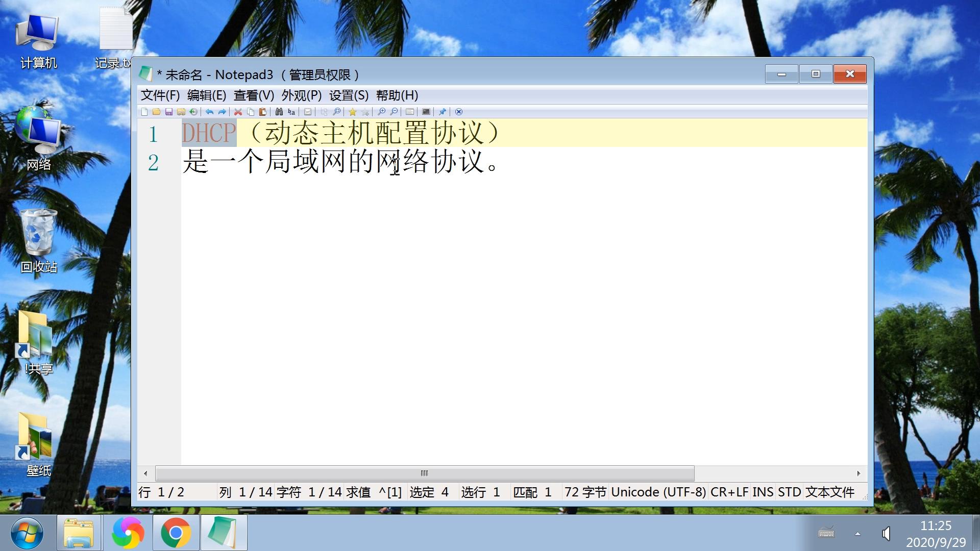This screenshot has width=980, height=551.
Task: Redo the undone change
Action: click(222, 112)
